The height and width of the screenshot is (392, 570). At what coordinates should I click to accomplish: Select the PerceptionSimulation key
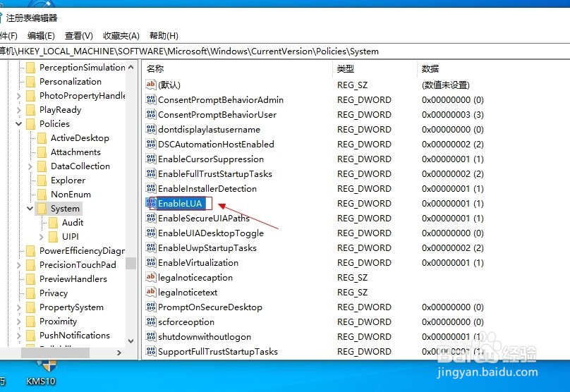(82, 68)
